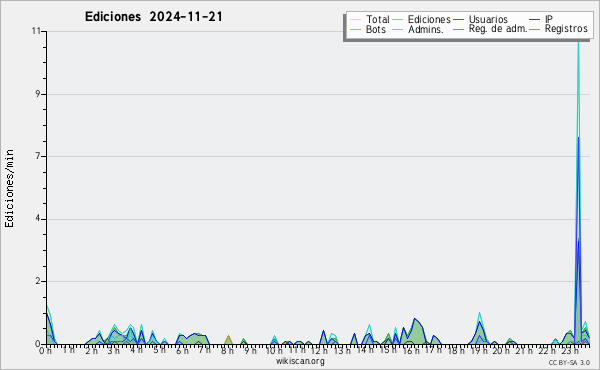Click the y-axis value 11
The height and width of the screenshot is (370, 600).
tap(36, 31)
